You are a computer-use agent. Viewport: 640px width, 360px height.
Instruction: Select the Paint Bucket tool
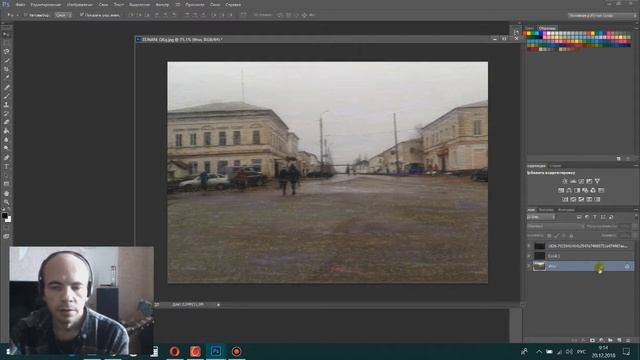7,131
